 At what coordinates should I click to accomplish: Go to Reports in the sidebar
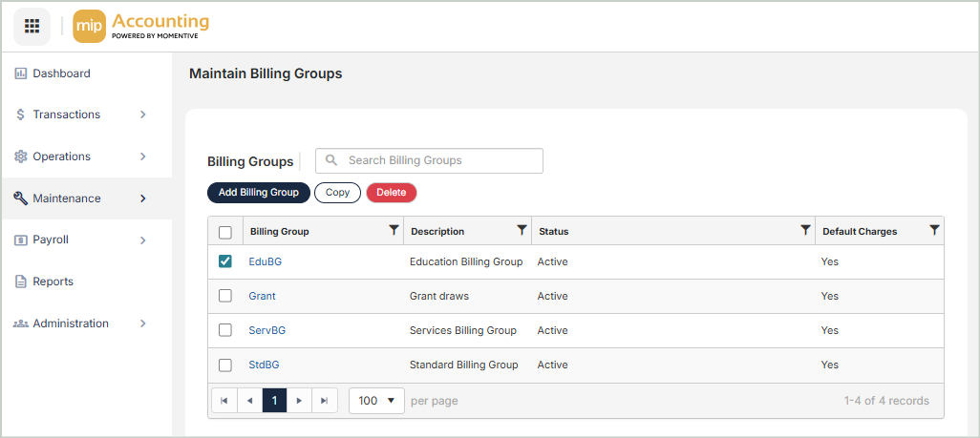53,282
